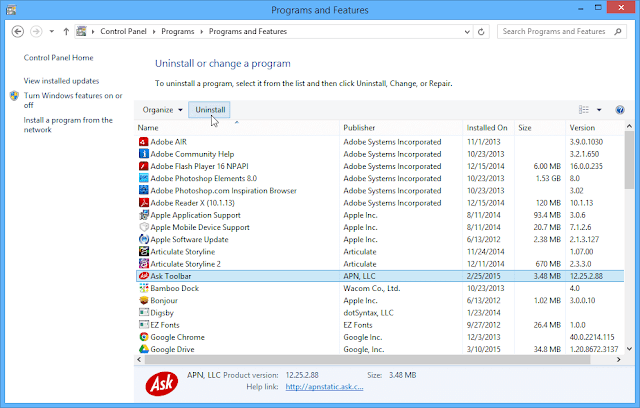Select the Articulate Storyline icon

point(144,252)
